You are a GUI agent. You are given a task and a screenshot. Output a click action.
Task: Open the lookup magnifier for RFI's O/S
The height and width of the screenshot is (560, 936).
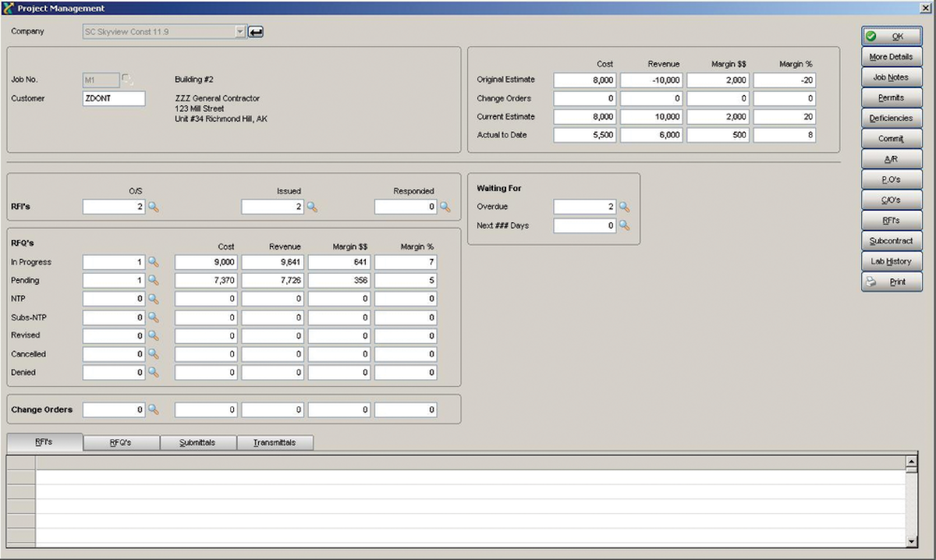(154, 207)
